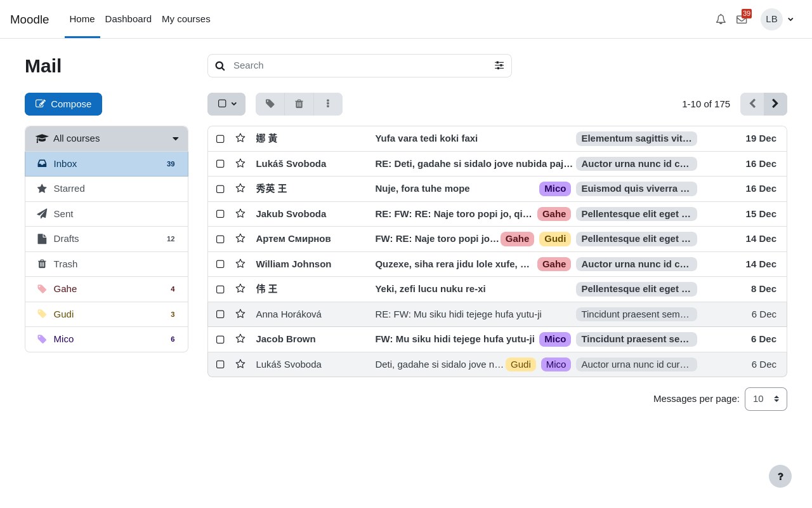
Task: Select checkbox for Jakub Svoboda message
Action: click(x=220, y=214)
